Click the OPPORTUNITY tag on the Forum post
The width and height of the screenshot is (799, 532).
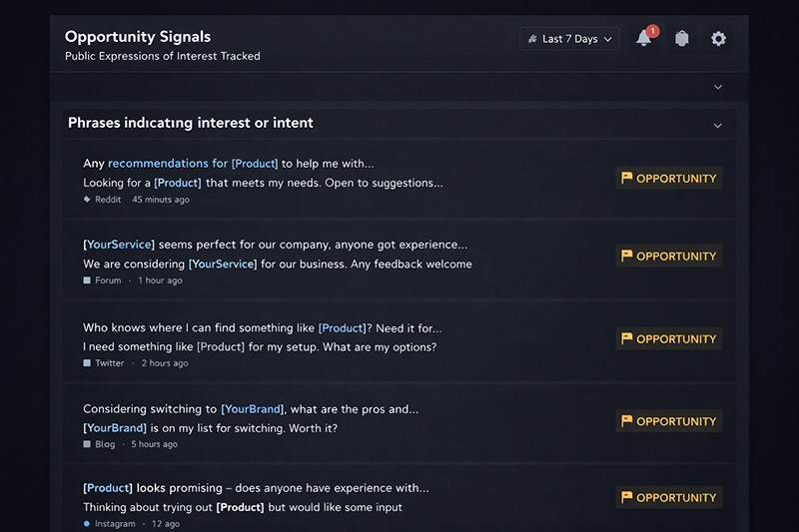pos(669,257)
